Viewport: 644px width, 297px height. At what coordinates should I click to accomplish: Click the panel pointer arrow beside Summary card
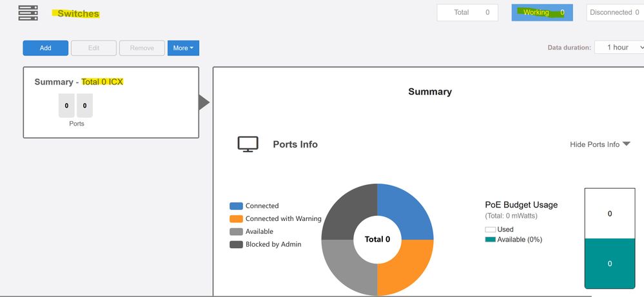[x=204, y=102]
